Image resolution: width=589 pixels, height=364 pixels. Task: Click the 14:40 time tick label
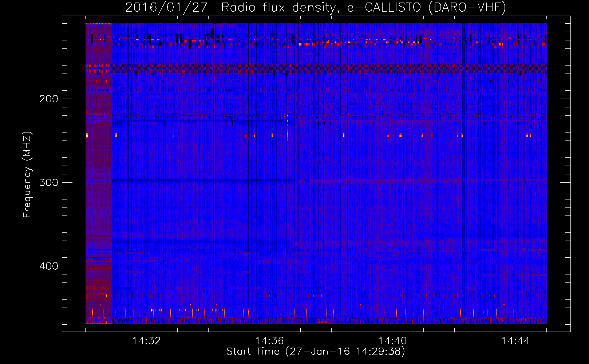392,341
